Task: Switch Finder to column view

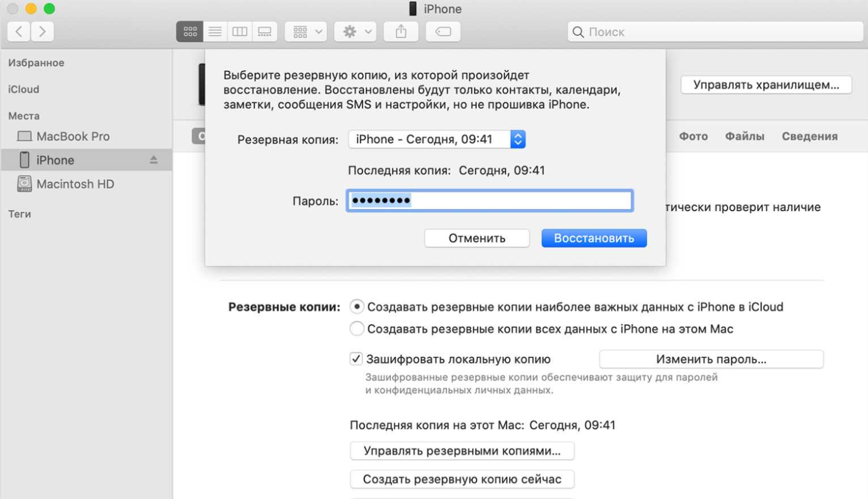Action: [x=240, y=32]
